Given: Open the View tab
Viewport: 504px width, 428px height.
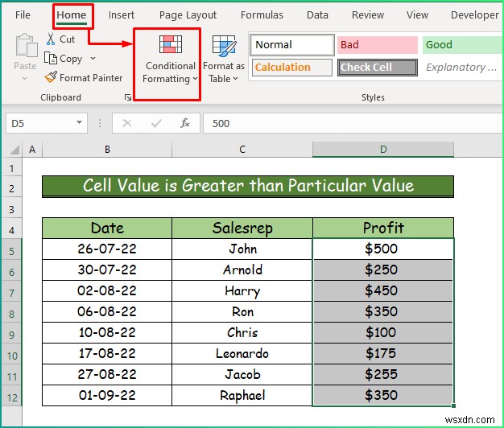Looking at the screenshot, I should click(417, 14).
